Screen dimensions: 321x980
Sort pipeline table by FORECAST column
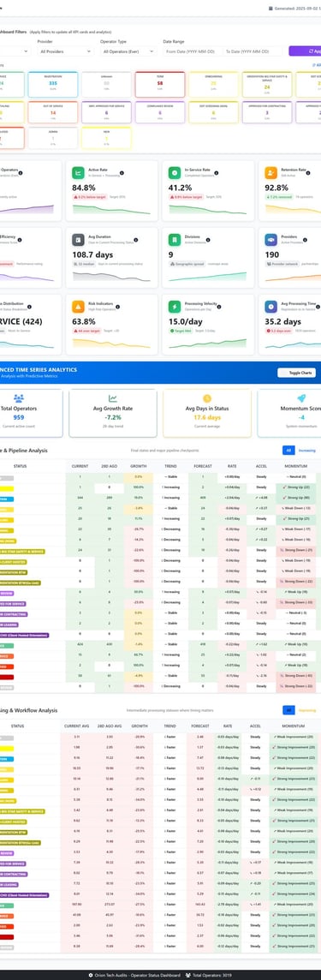pos(203,466)
